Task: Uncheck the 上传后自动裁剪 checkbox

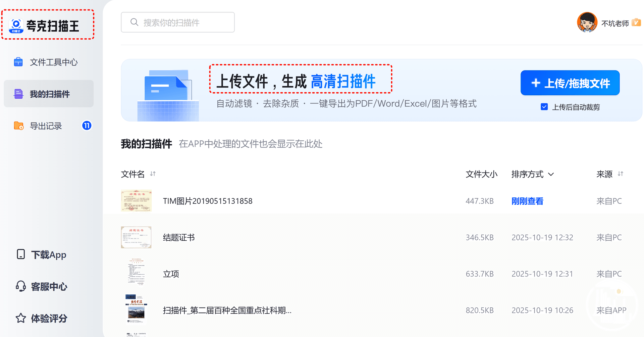Action: point(544,107)
